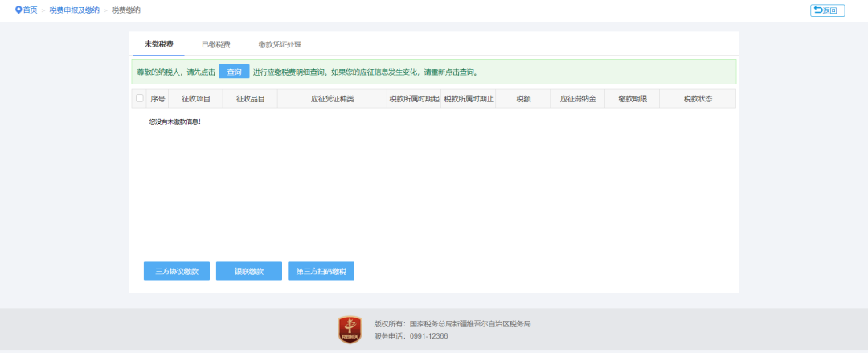Pay via 三方协议缴款 button
The width and height of the screenshot is (868, 353).
[176, 272]
